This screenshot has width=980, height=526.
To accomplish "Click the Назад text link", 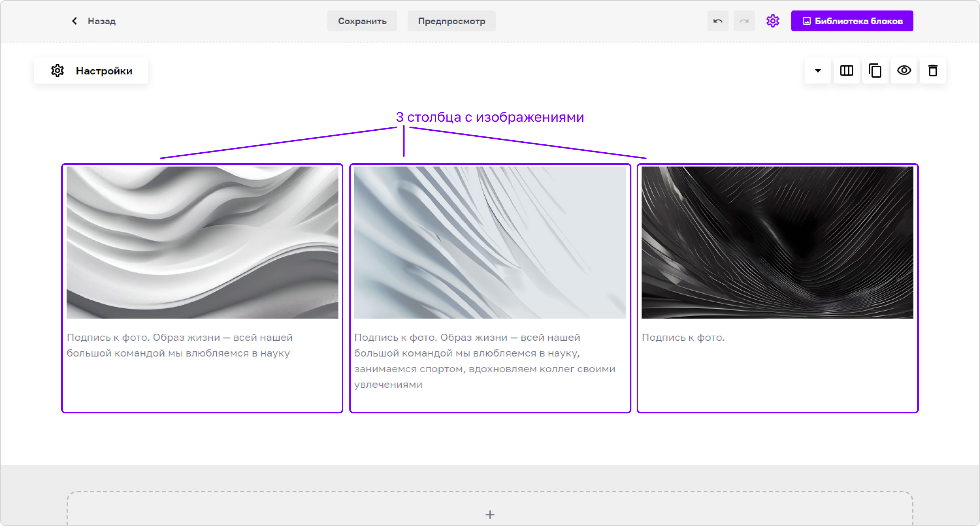I will pyautogui.click(x=102, y=21).
